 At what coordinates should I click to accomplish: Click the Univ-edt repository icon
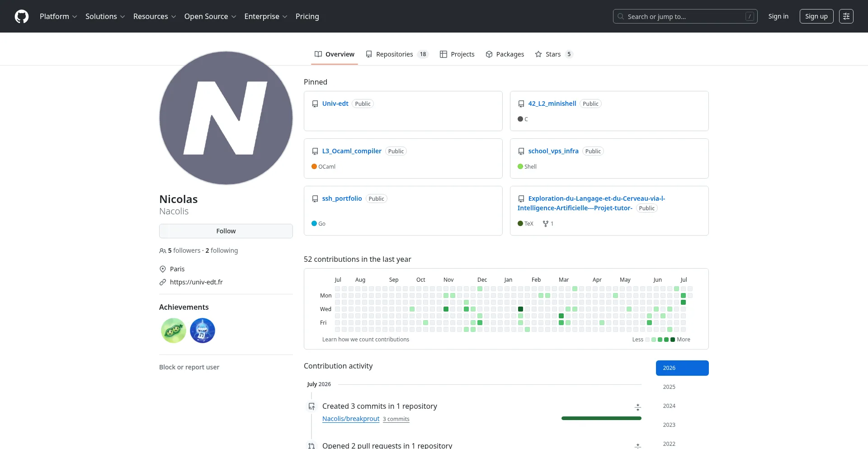[x=315, y=104]
